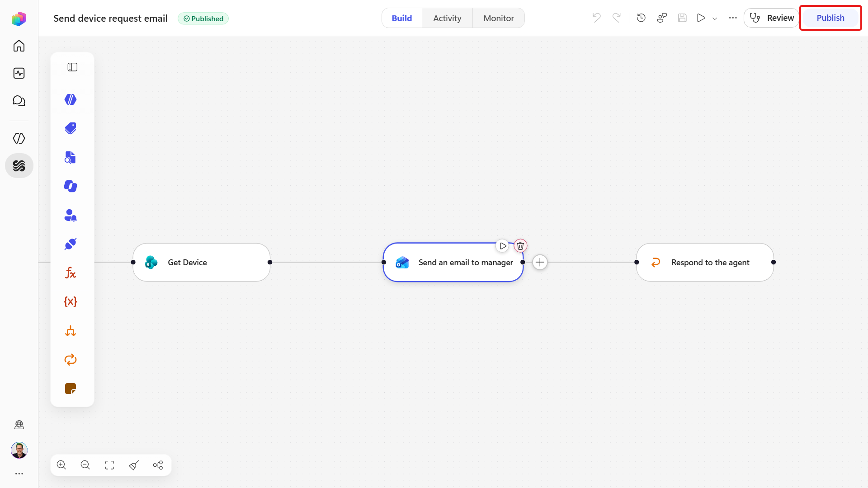The width and height of the screenshot is (868, 488).
Task: Select the {x} variable icon
Action: pyautogui.click(x=71, y=302)
